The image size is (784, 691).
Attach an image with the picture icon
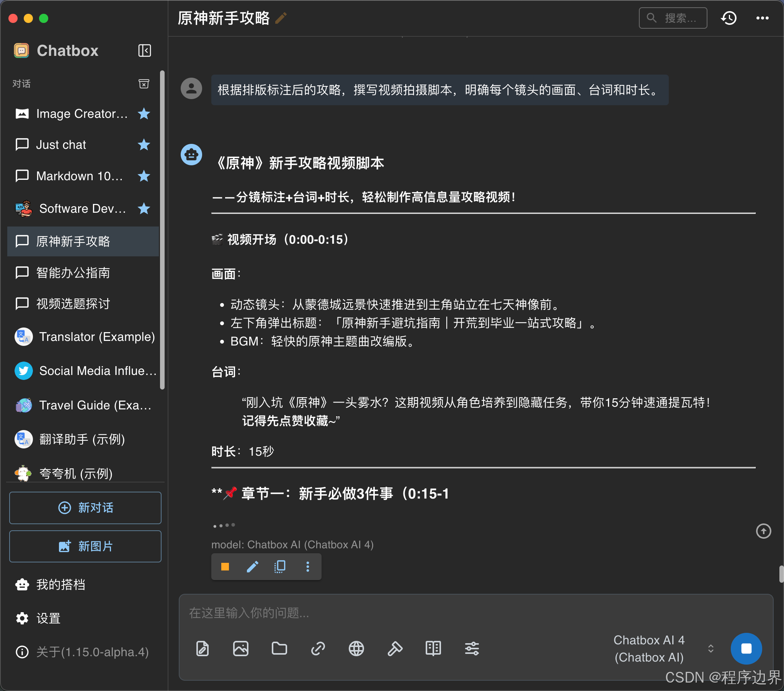(241, 649)
